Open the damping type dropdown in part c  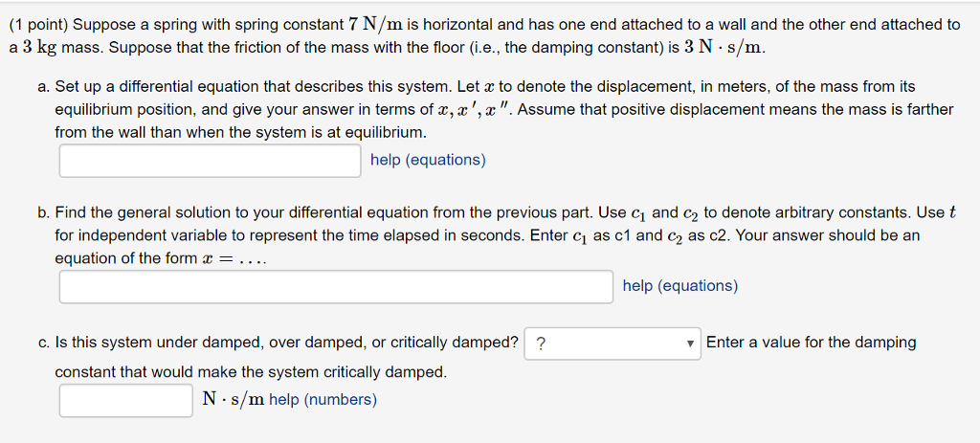point(612,343)
